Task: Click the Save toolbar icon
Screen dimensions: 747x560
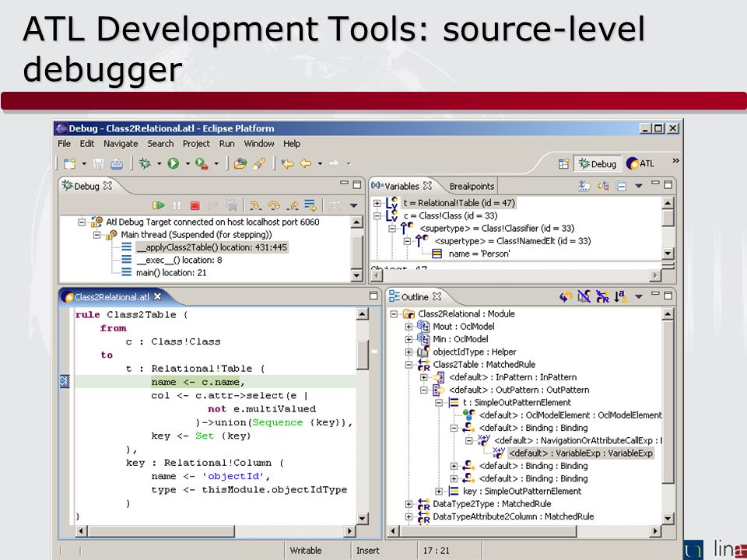Action: [x=98, y=164]
